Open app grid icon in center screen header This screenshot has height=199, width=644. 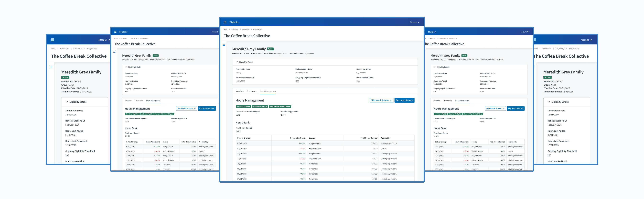coord(225,22)
